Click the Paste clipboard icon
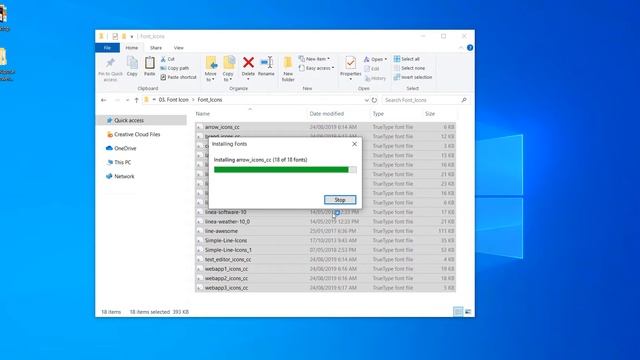The image size is (640, 360). click(150, 63)
